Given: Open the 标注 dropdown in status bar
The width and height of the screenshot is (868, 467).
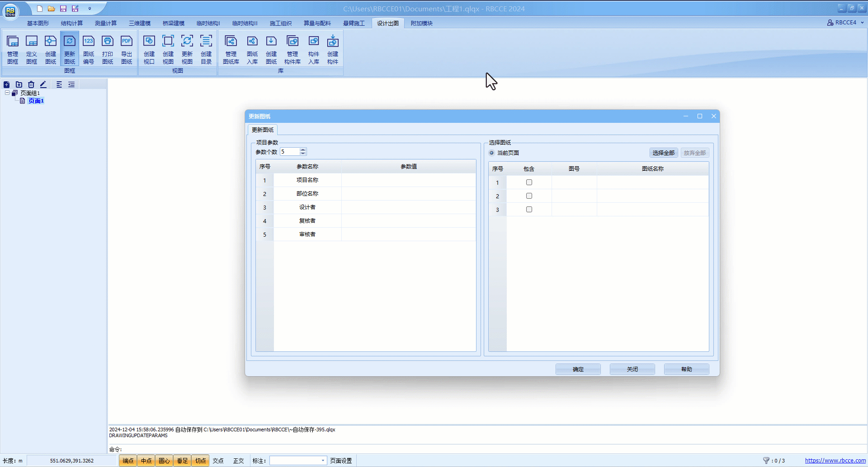Looking at the screenshot, I should tap(323, 461).
